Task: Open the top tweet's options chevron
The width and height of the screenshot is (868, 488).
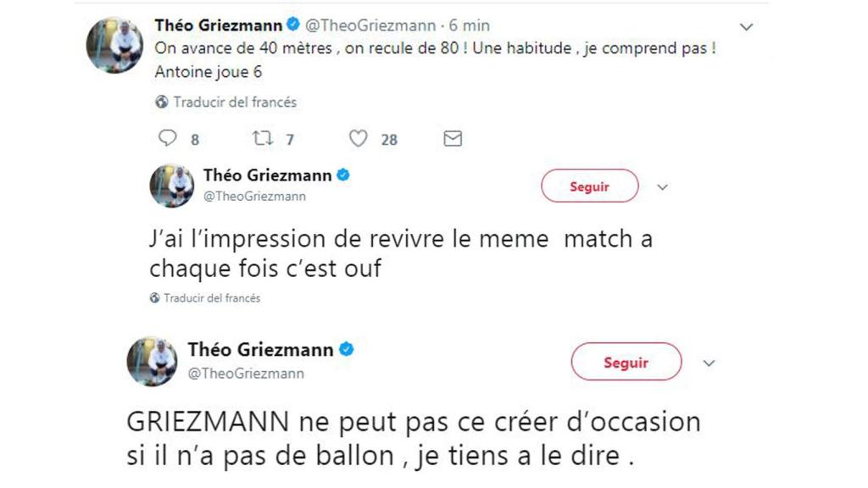Action: [747, 26]
